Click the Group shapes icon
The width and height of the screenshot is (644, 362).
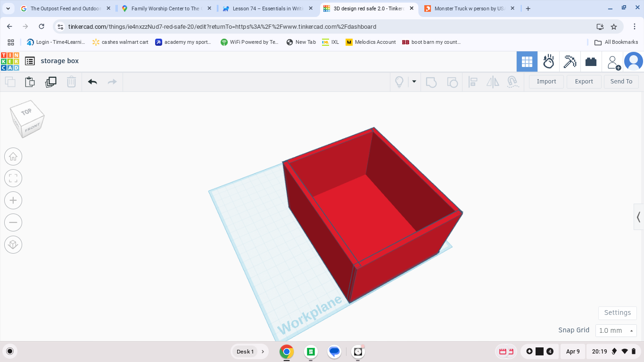click(x=431, y=82)
